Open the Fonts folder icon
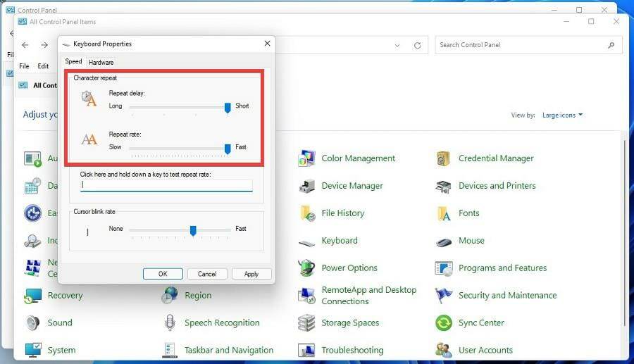 [x=444, y=213]
